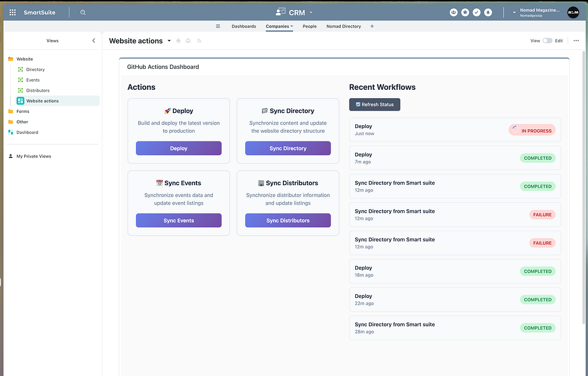Click the Sync Events button
Image resolution: width=588 pixels, height=376 pixels.
tap(179, 220)
